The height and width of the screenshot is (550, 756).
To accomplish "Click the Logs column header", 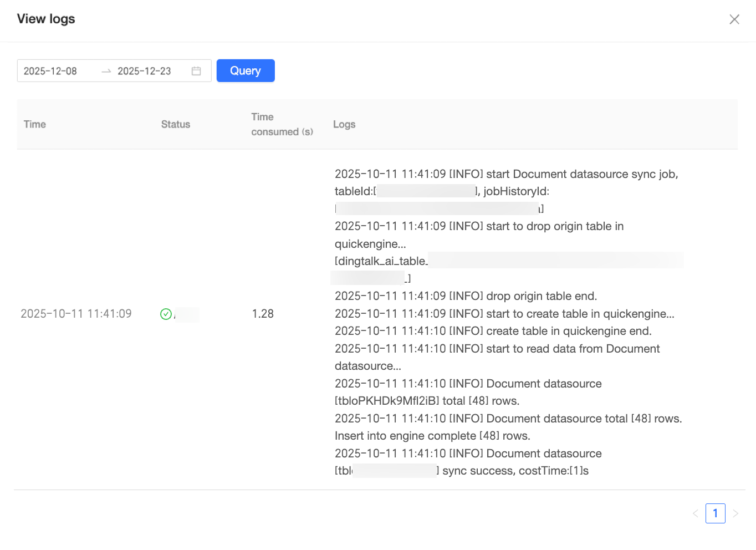I will point(344,124).
